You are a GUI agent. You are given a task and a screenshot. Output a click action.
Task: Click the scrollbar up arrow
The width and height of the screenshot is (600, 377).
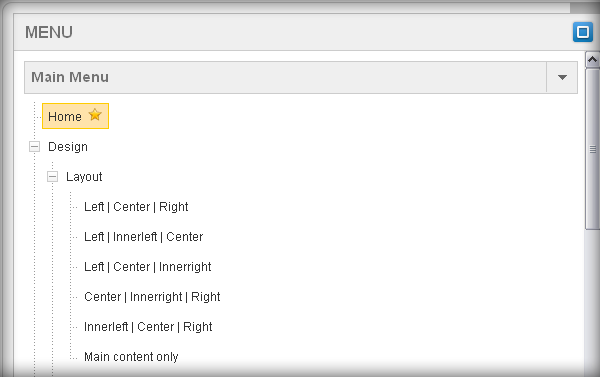pyautogui.click(x=592, y=59)
